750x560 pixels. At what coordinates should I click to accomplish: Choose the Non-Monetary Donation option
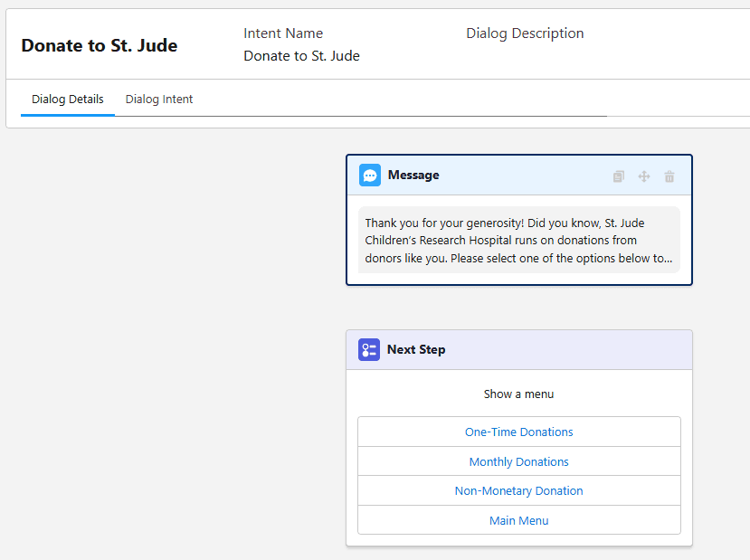[x=519, y=490]
